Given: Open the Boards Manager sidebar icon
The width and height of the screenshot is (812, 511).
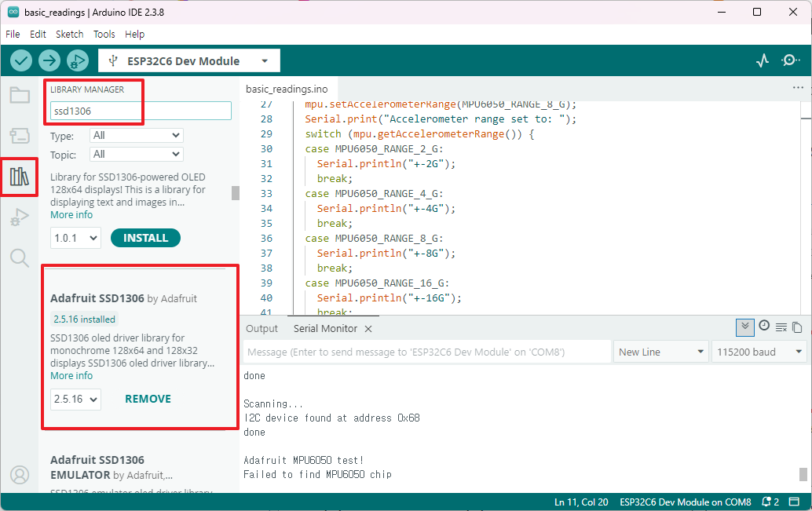Looking at the screenshot, I should pyautogui.click(x=20, y=136).
